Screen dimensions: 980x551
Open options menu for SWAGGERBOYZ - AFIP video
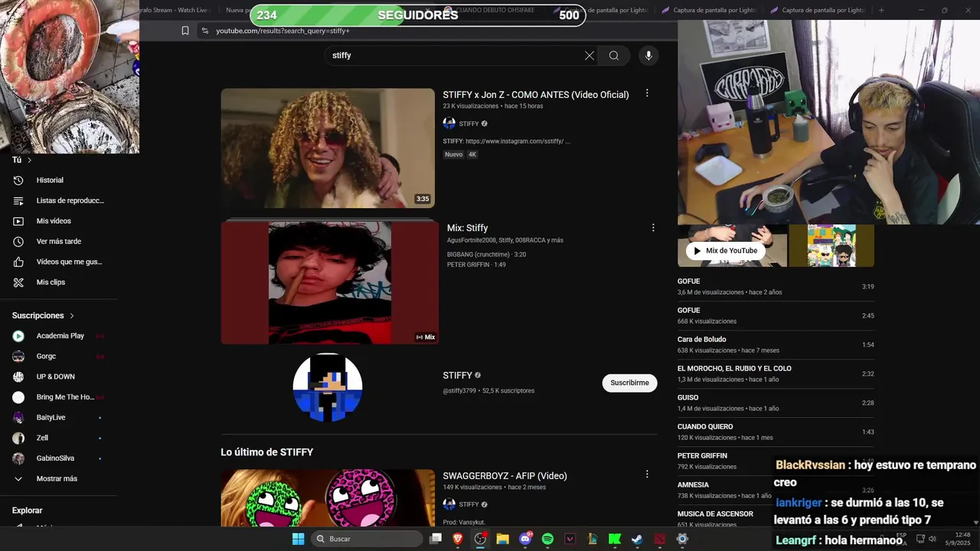coord(647,474)
